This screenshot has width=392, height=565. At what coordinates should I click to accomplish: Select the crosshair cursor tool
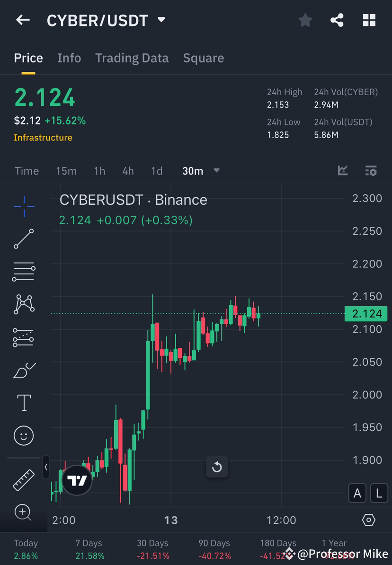[x=24, y=206]
